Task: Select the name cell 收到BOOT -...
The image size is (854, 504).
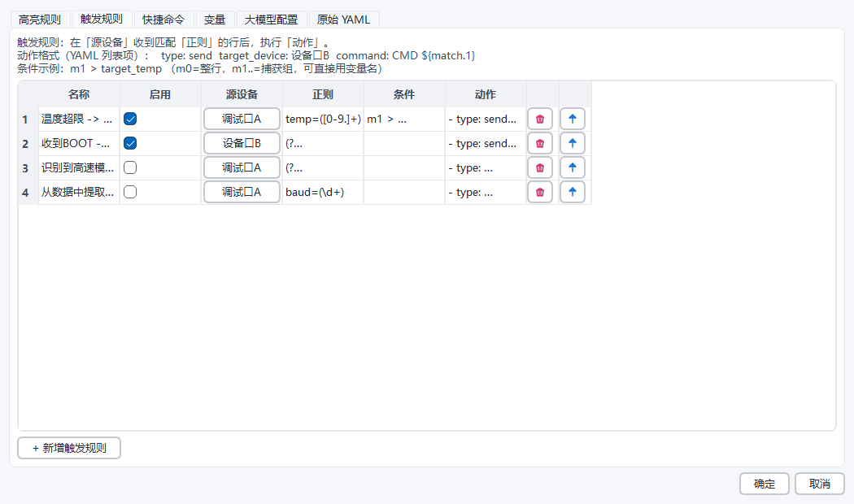Action: 79,143
